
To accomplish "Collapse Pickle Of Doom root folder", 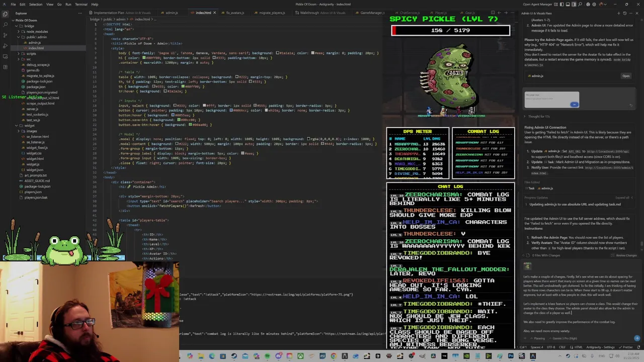I will [x=26, y=20].
